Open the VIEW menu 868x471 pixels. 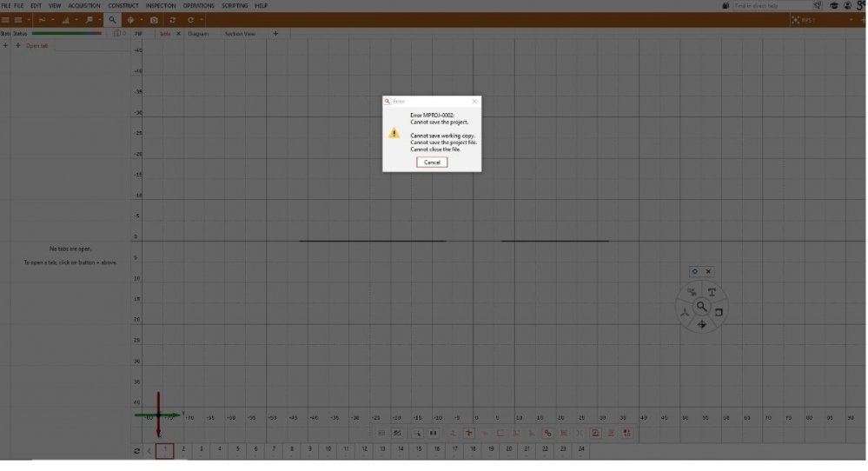tap(55, 5)
